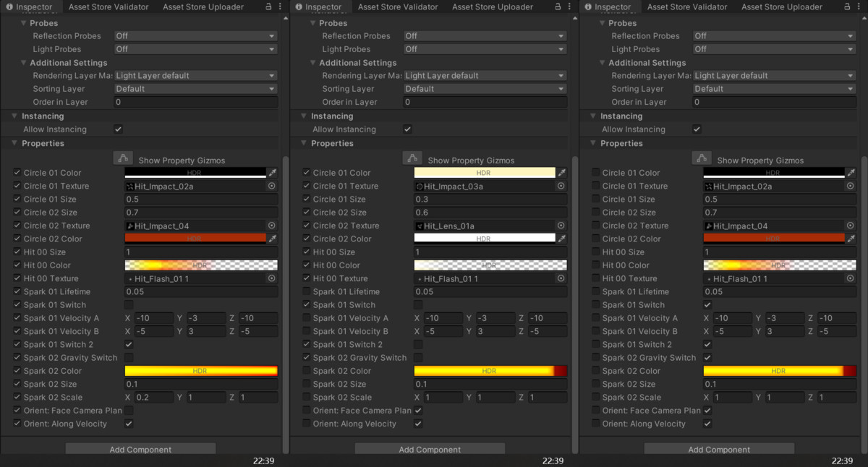Open the object picker for Hit_Flash_01 1 in the middle panel
Viewport: 868px width, 467px height.
pyautogui.click(x=561, y=278)
